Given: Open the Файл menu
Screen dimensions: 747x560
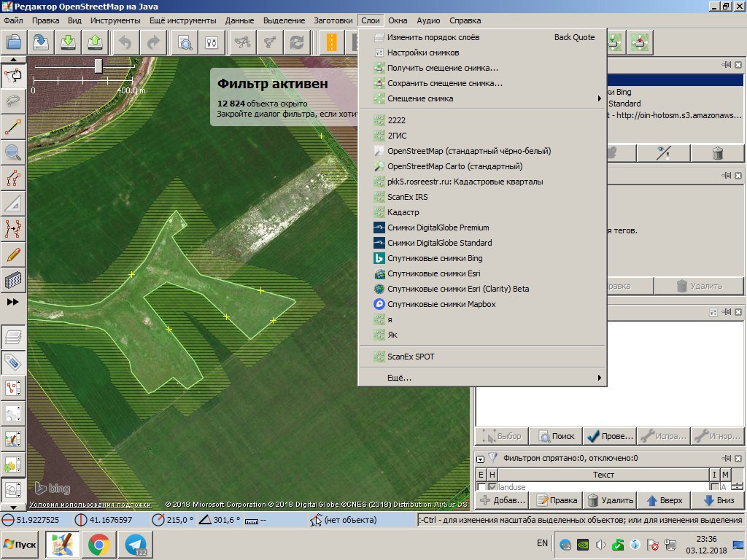Looking at the screenshot, I should (13, 20).
